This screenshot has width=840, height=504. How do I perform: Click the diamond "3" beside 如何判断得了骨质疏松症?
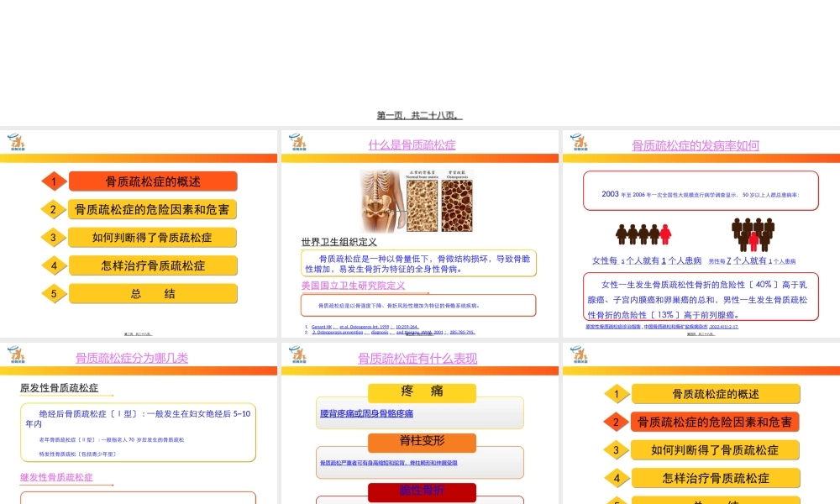coord(53,237)
